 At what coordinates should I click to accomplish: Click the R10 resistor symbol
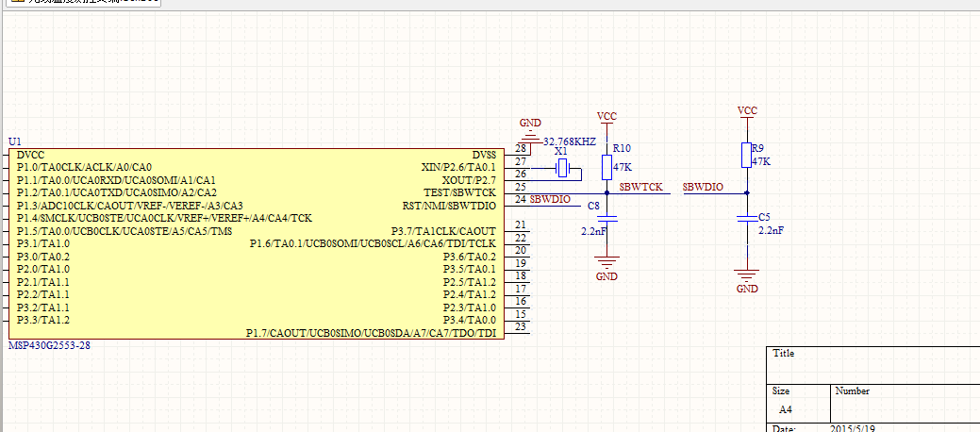click(x=606, y=166)
